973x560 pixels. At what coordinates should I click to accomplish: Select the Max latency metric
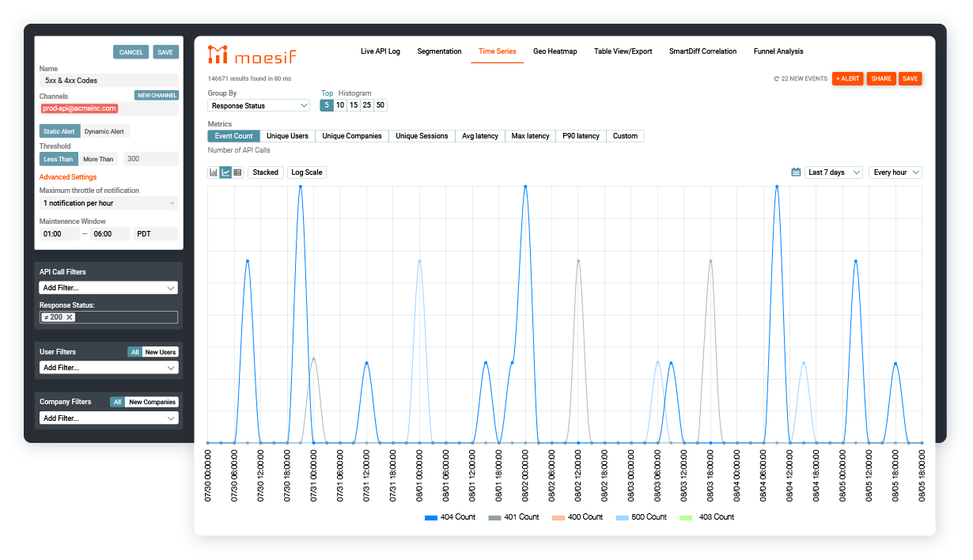click(530, 136)
